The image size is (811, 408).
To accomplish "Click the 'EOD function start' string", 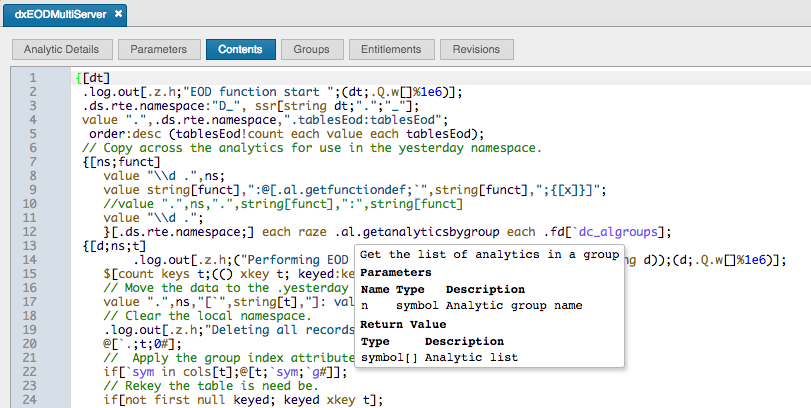I will (x=258, y=92).
